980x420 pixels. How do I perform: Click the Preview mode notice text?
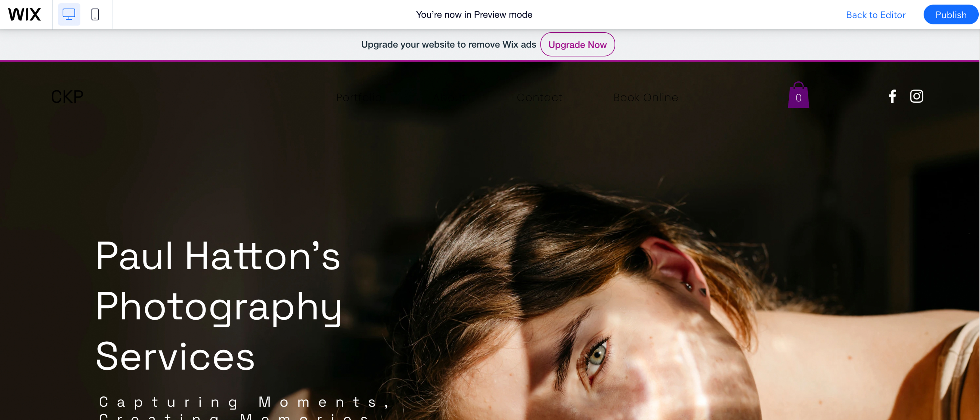(474, 15)
